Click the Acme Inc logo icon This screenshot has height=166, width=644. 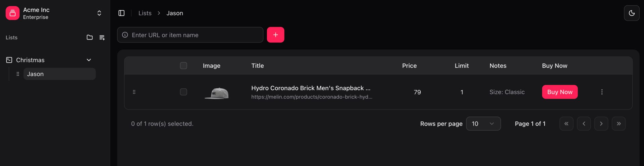pyautogui.click(x=12, y=13)
